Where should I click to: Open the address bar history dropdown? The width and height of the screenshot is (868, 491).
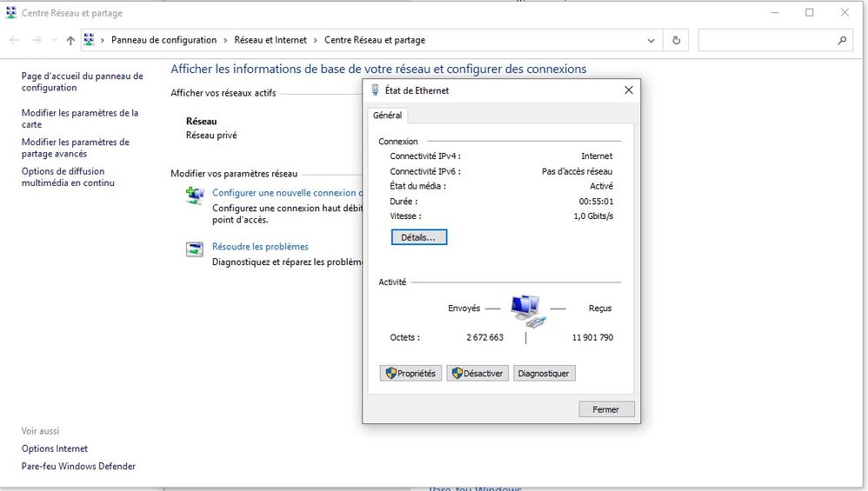click(651, 40)
